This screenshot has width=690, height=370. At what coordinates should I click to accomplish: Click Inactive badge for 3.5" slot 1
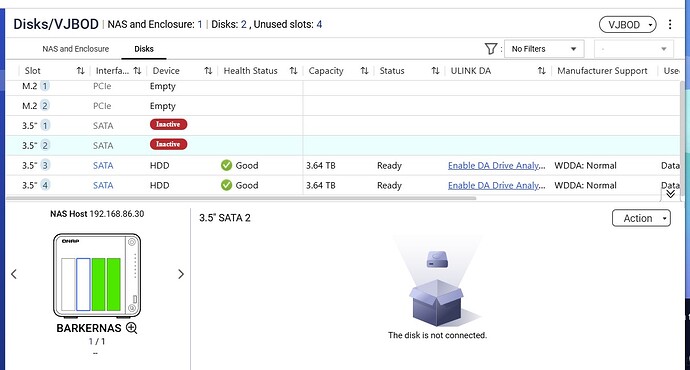[169, 125]
